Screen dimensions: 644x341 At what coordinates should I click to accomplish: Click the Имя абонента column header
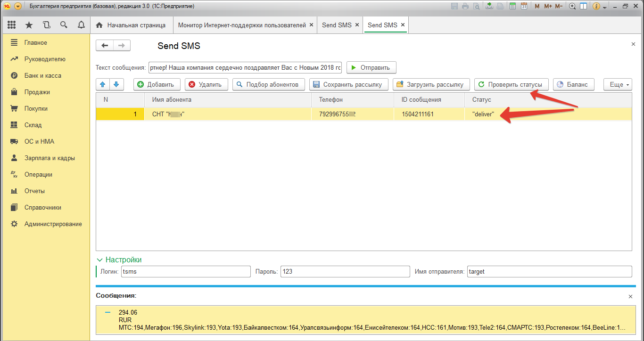tap(228, 100)
